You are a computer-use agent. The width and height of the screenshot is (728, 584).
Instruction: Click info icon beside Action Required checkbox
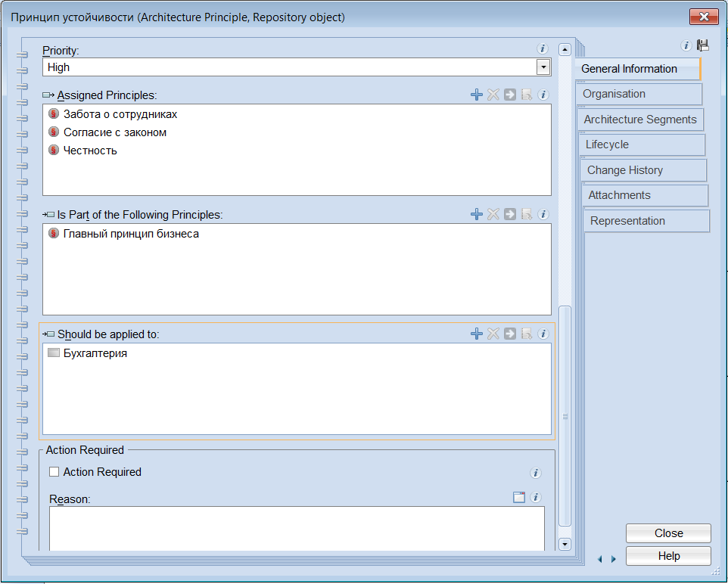coord(535,473)
